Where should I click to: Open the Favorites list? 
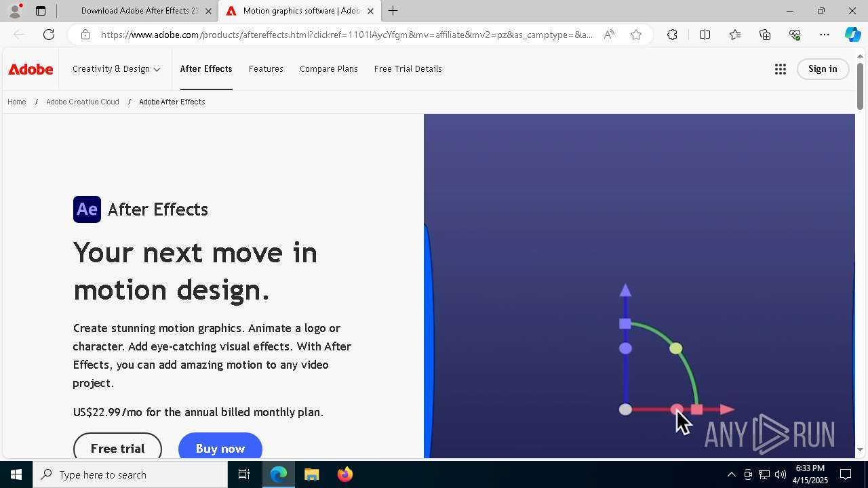click(x=735, y=35)
